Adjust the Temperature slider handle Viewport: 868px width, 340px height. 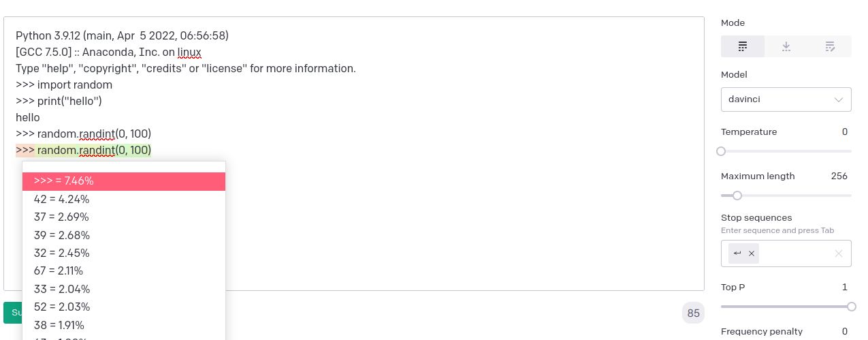click(721, 151)
